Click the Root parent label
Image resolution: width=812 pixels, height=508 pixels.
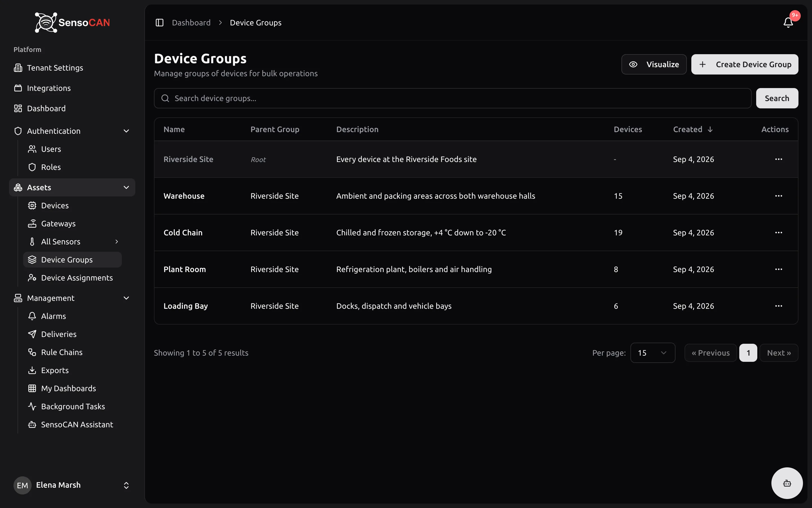click(x=258, y=159)
